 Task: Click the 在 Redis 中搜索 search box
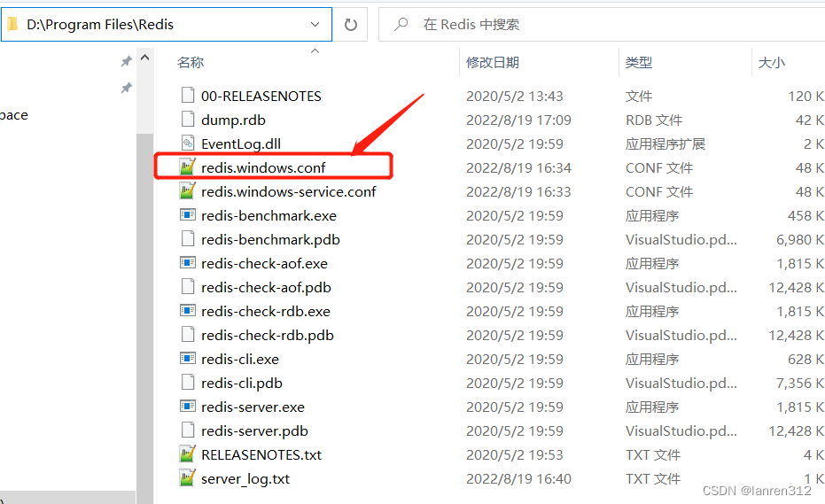[602, 24]
